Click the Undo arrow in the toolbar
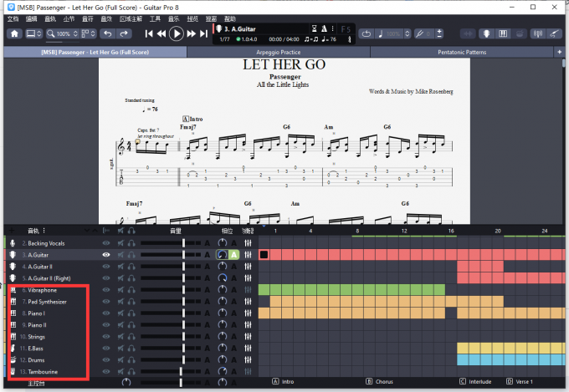Screen dimensions: 569x392 106,33
